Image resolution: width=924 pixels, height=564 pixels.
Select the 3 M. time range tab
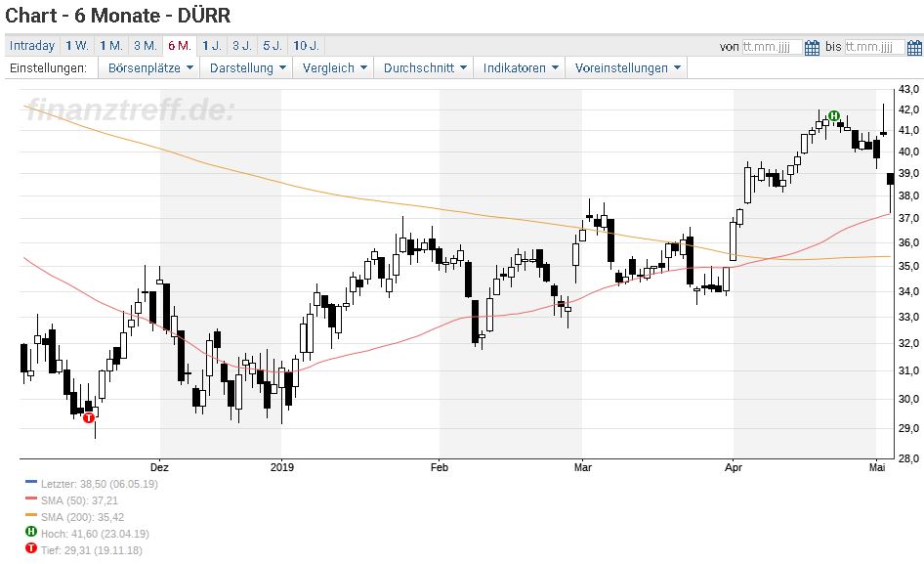point(145,45)
